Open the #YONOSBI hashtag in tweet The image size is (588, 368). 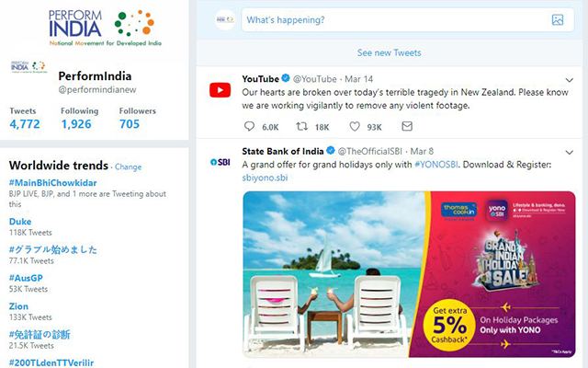click(436, 165)
